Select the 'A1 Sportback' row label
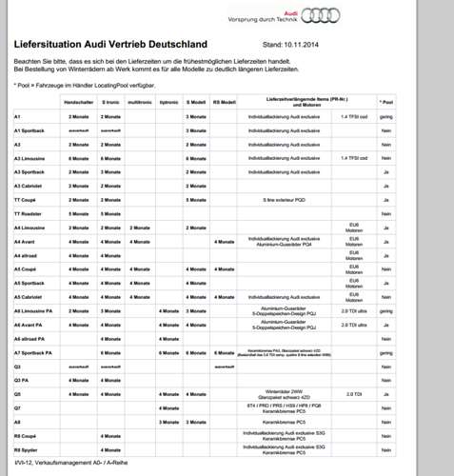The height and width of the screenshot is (476, 454). (x=30, y=130)
